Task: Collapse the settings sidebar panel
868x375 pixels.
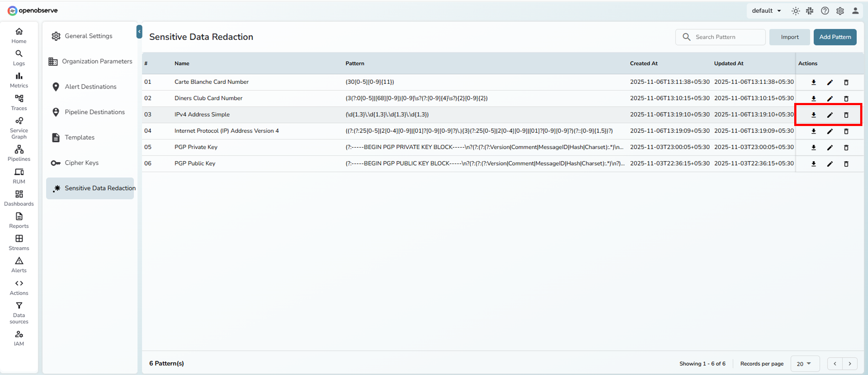Action: click(x=139, y=32)
